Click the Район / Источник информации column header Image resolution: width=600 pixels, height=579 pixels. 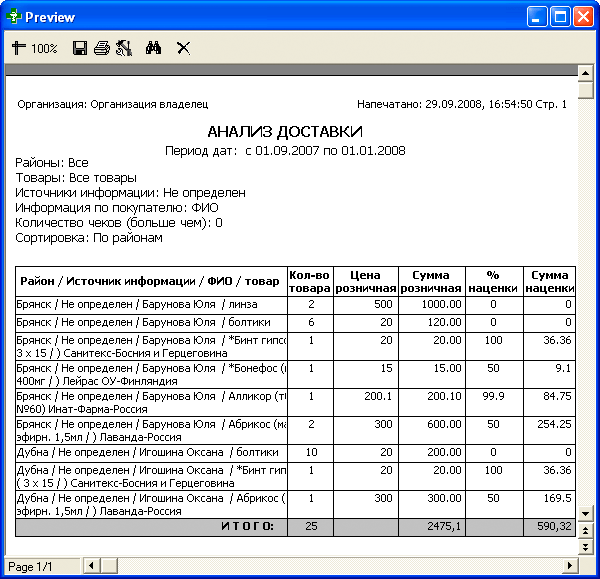(x=150, y=281)
